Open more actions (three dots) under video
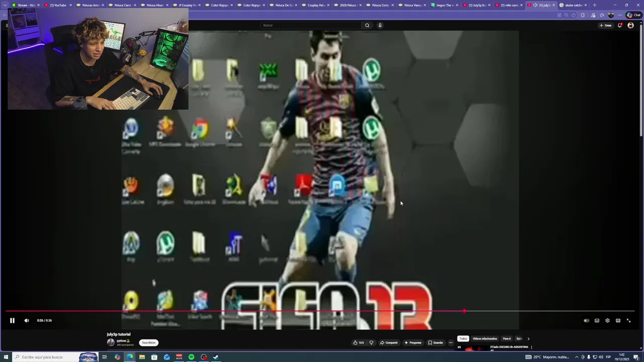This screenshot has width=644, height=362. coord(451,342)
